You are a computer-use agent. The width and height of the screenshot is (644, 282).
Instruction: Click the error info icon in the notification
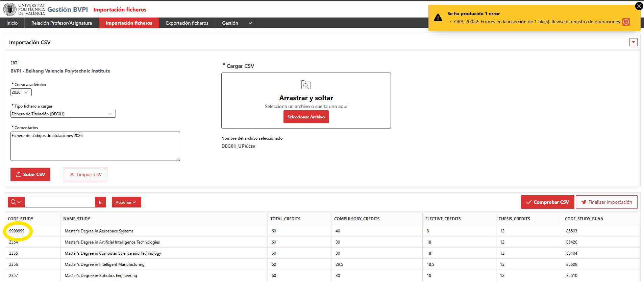click(x=626, y=22)
